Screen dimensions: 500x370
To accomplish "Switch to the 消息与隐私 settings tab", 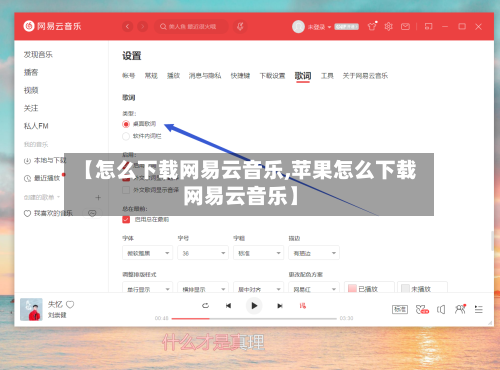I will click(x=205, y=76).
